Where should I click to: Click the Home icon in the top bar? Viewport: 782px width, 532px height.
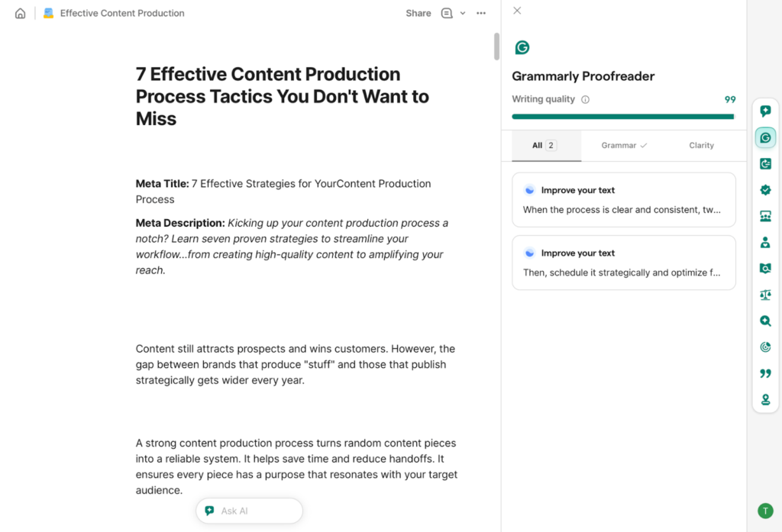(20, 13)
